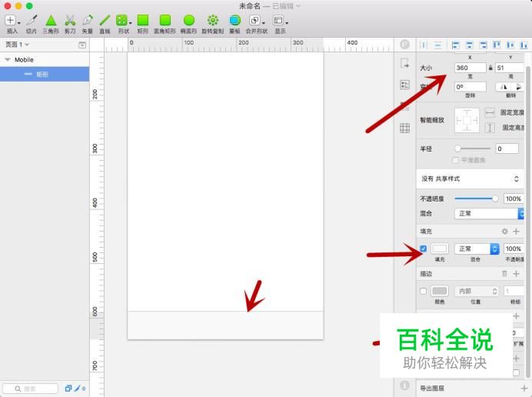Viewport: 532px width, 397px height.
Task: Add a new border with plus button
Action: pyautogui.click(x=516, y=274)
